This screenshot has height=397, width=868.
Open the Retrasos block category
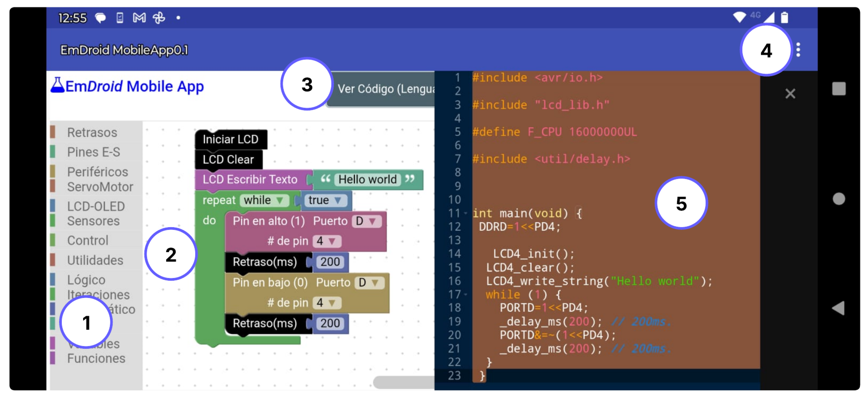click(92, 132)
